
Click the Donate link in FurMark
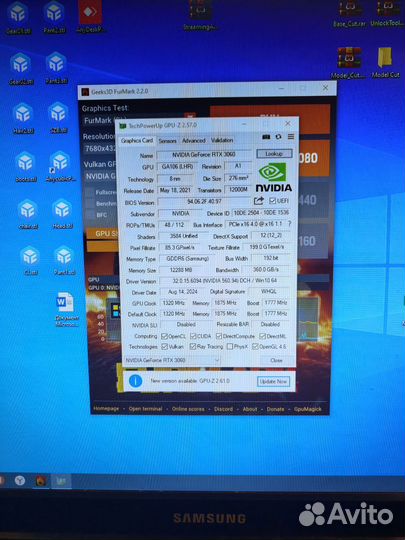point(276,409)
